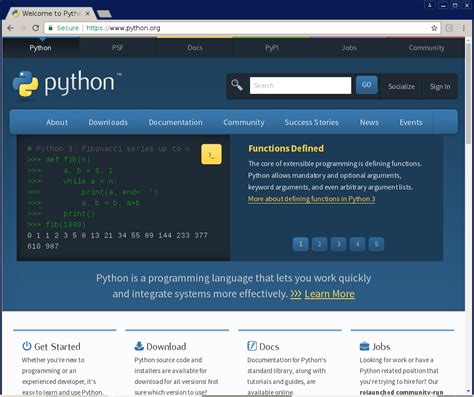Open Docs in top bar
The image size is (474, 397).
click(x=195, y=48)
